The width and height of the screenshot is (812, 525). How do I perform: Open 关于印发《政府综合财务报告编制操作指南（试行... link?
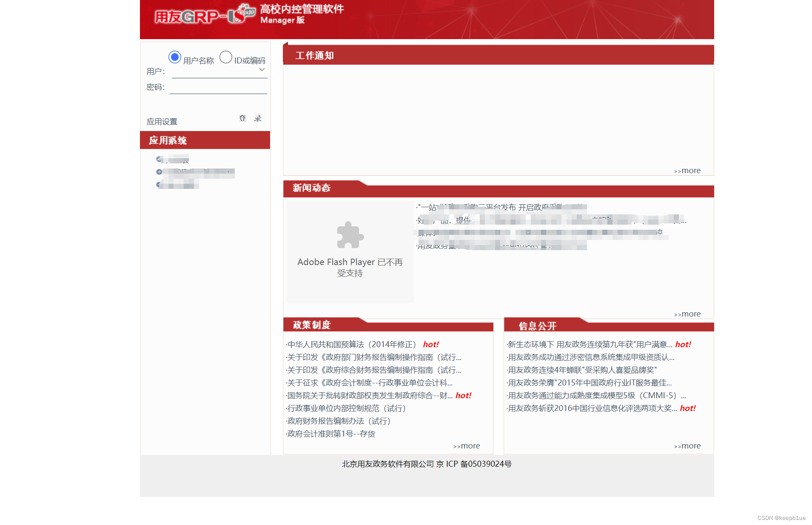[x=374, y=370]
